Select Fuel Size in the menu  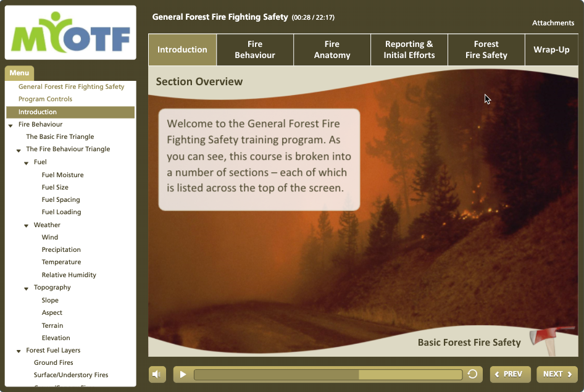coord(55,187)
